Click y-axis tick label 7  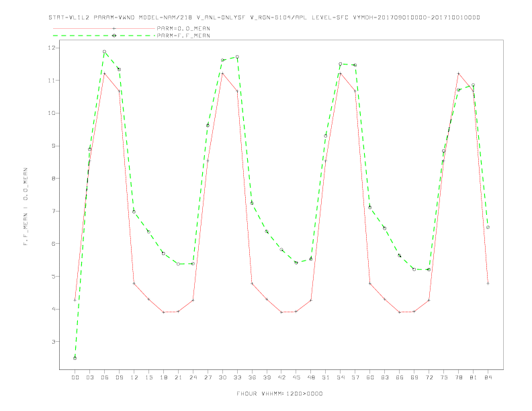(x=54, y=211)
